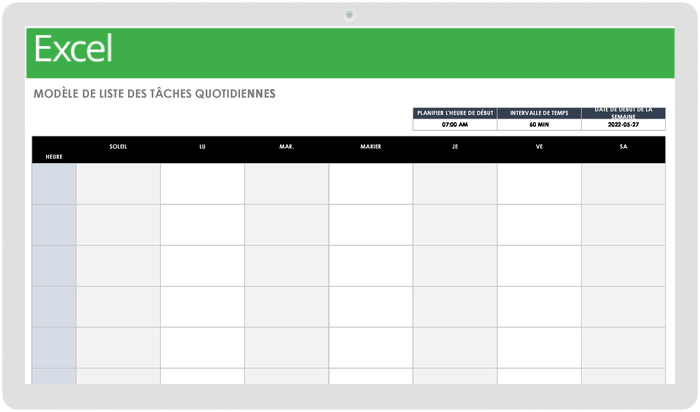Click the 07:00 AM start time cell
The width and height of the screenshot is (700, 412).
[x=454, y=125]
